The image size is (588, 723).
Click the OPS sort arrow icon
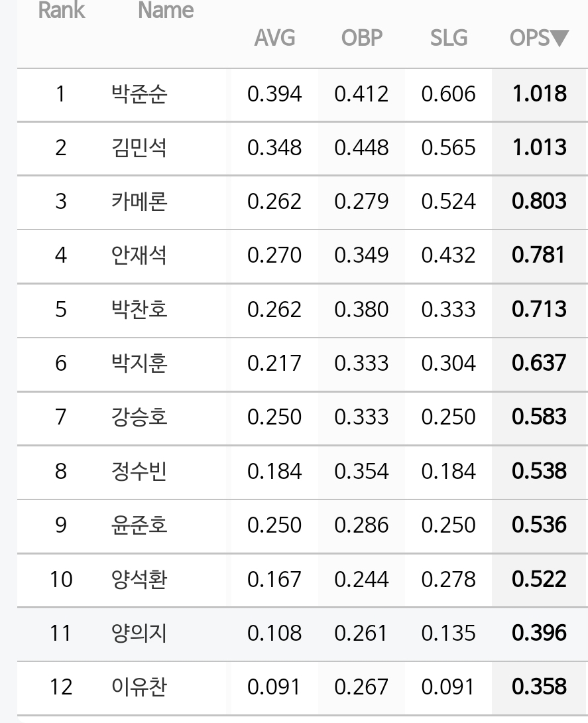(560, 38)
